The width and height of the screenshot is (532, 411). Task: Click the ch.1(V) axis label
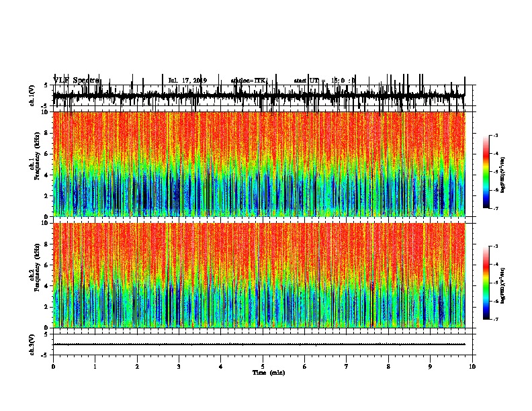[x=32, y=95]
